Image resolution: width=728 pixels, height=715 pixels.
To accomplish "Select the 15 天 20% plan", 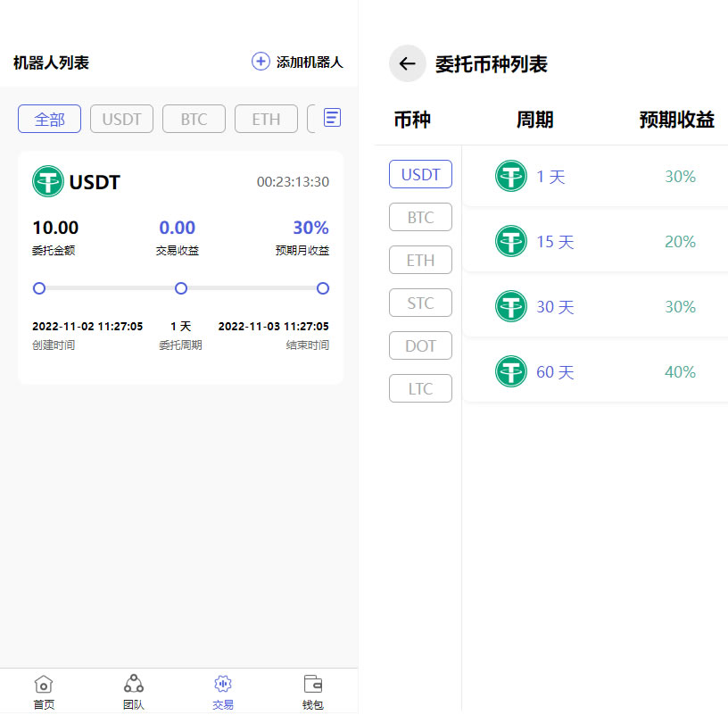I will point(595,241).
